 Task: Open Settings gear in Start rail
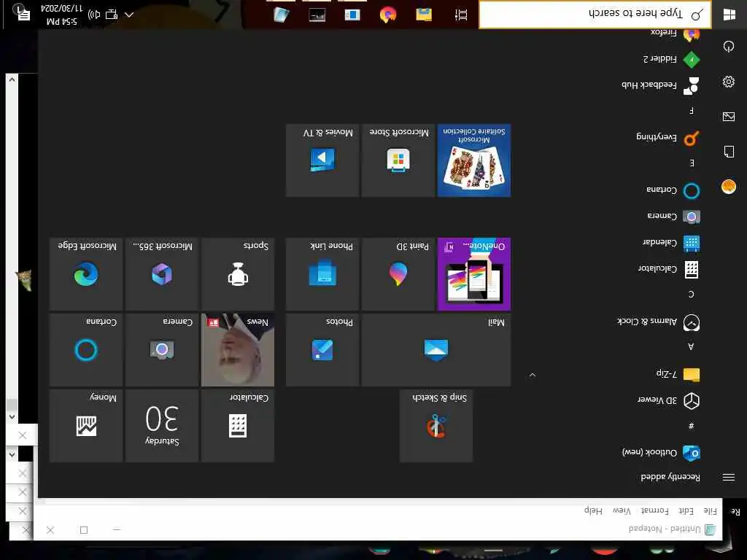tap(729, 82)
